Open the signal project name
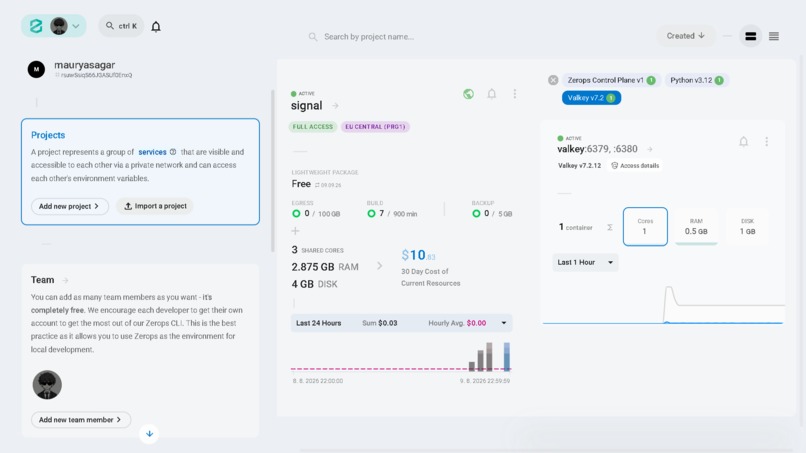Image resolution: width=806 pixels, height=453 pixels. click(306, 106)
